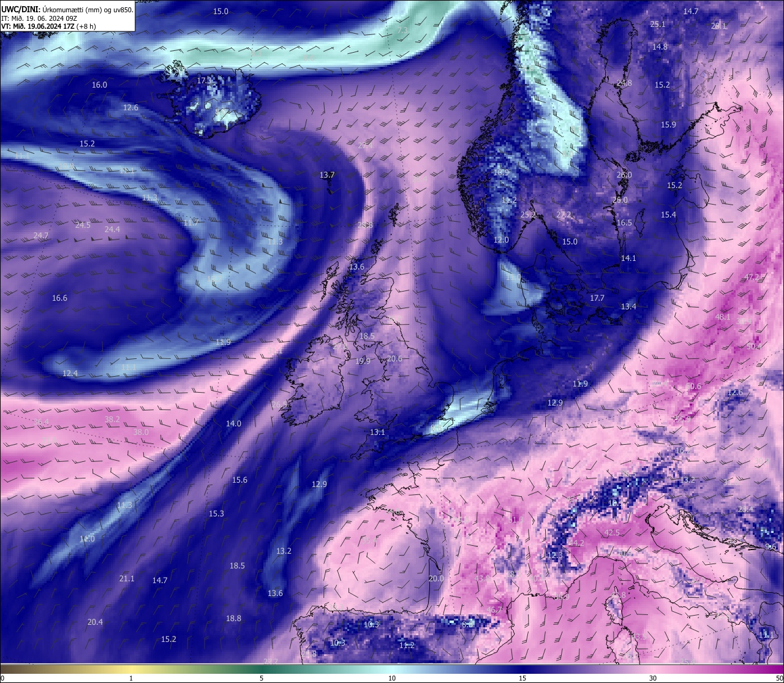
Task: Click the 17.3 value over Iceland
Action: [205, 80]
